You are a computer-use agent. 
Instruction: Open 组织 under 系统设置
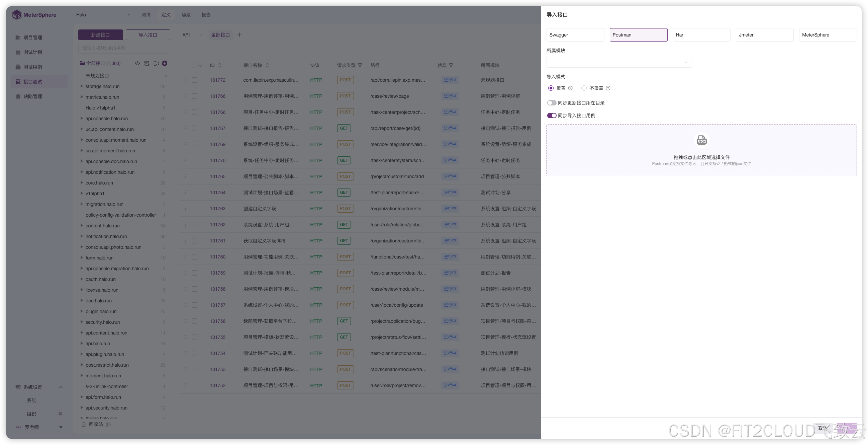coord(31,414)
